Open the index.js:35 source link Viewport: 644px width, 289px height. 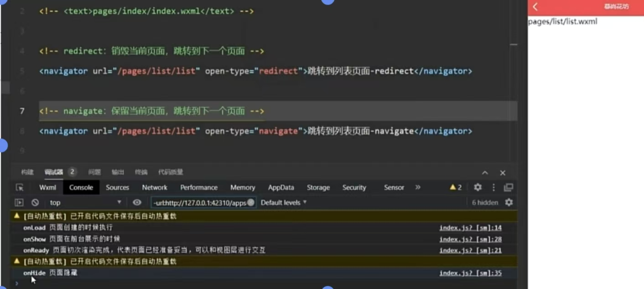click(470, 273)
